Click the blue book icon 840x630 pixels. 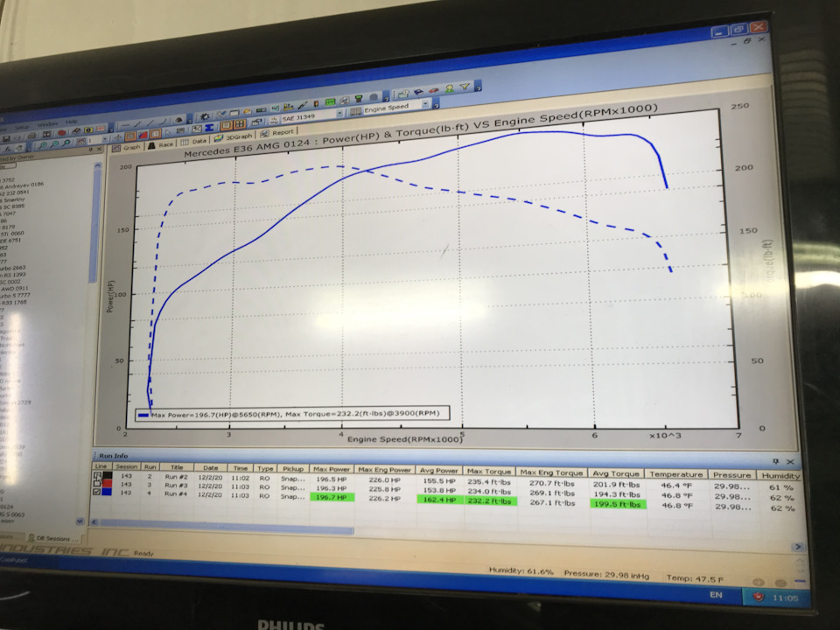point(418,92)
